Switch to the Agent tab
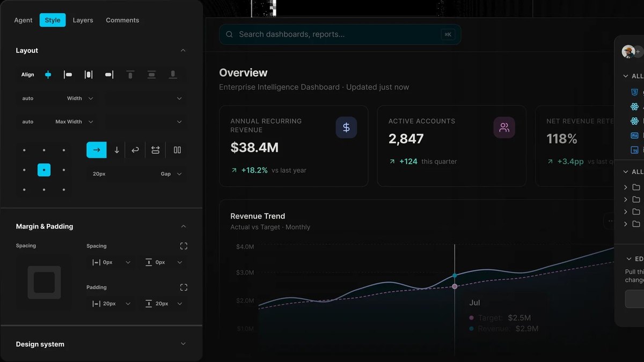 tap(23, 20)
